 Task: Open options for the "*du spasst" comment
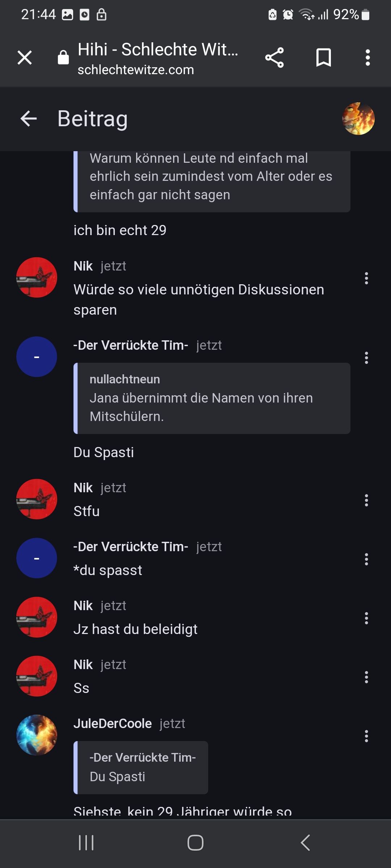[x=366, y=559]
